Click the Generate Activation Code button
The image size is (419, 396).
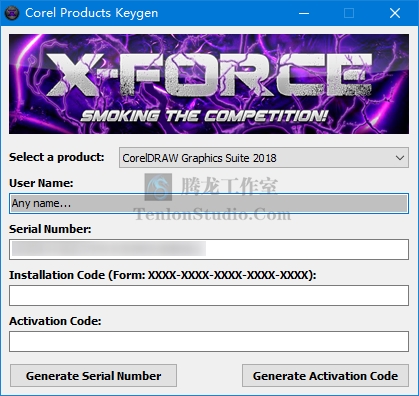(325, 376)
